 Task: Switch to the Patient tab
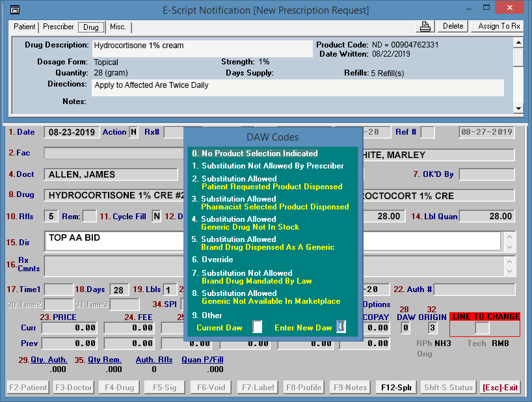pos(25,27)
